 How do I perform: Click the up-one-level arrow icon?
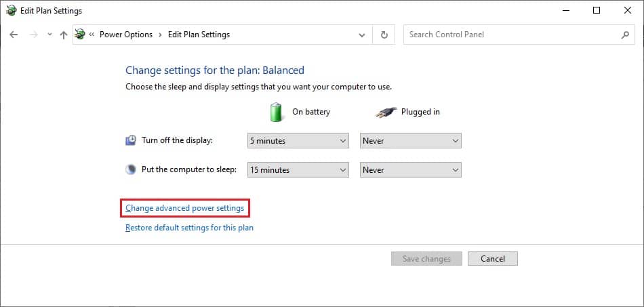(x=63, y=35)
